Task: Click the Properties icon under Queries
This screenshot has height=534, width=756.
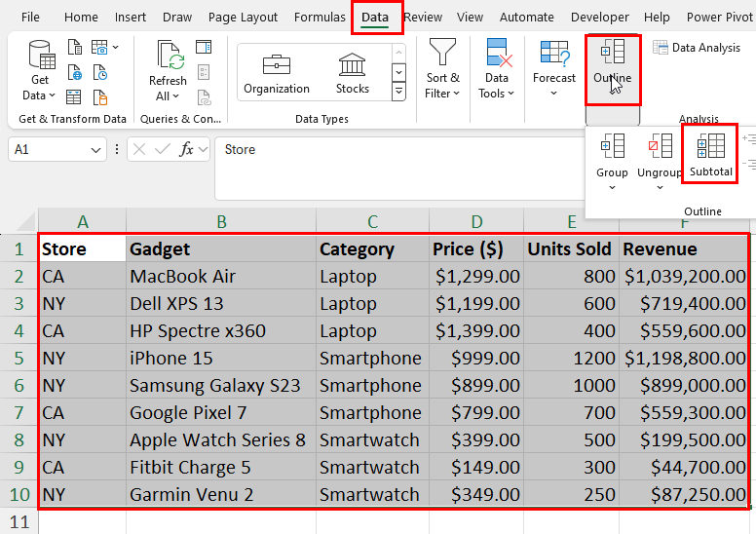Action: click(204, 72)
